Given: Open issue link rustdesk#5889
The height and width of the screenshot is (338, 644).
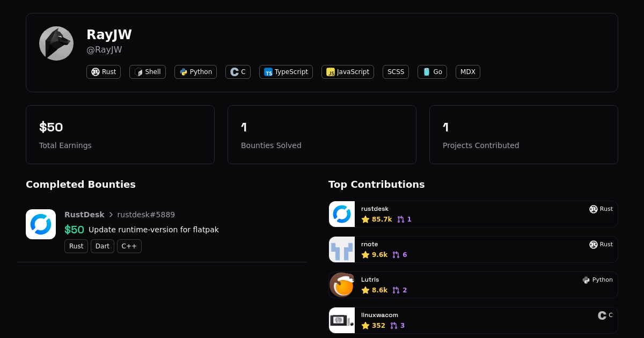Looking at the screenshot, I should (x=146, y=215).
